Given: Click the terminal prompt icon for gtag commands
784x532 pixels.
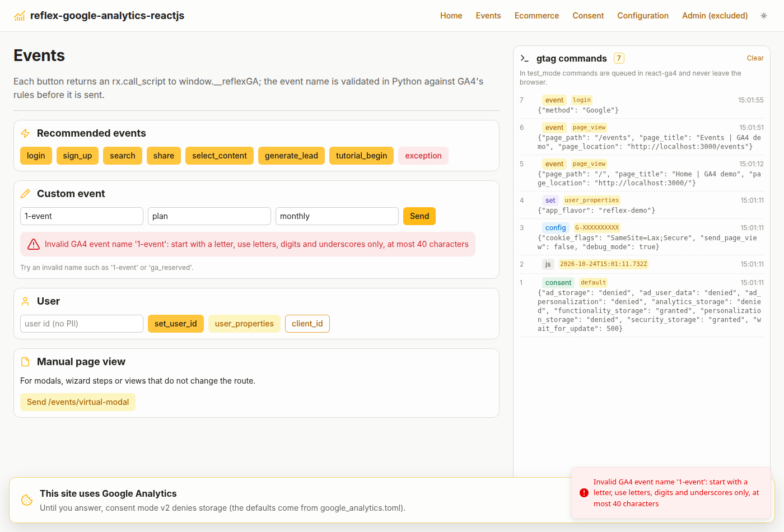Looking at the screenshot, I should coord(525,58).
